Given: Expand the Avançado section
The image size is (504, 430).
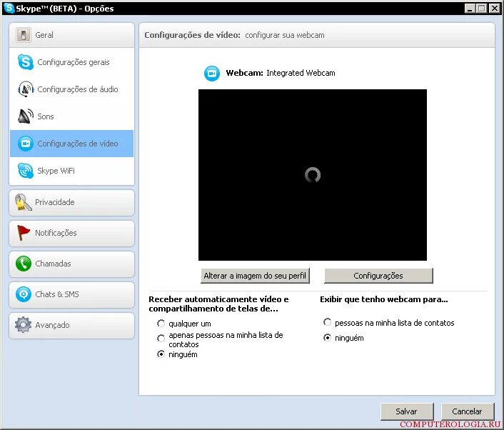Looking at the screenshot, I should coord(71,326).
